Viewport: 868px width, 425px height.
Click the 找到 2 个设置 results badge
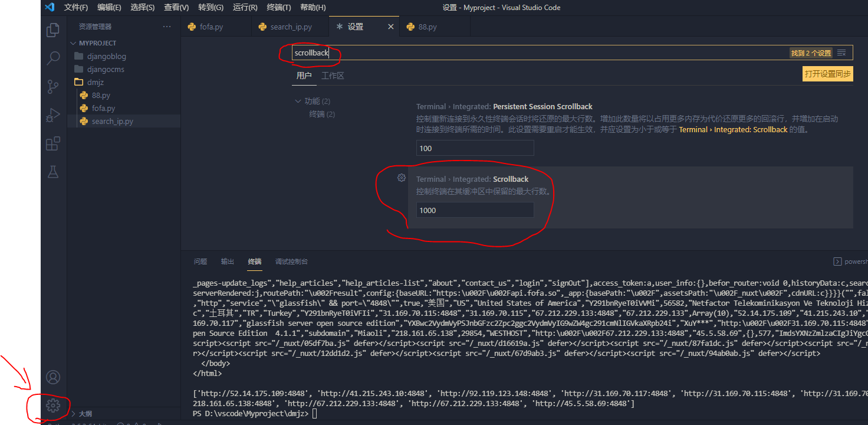[811, 53]
